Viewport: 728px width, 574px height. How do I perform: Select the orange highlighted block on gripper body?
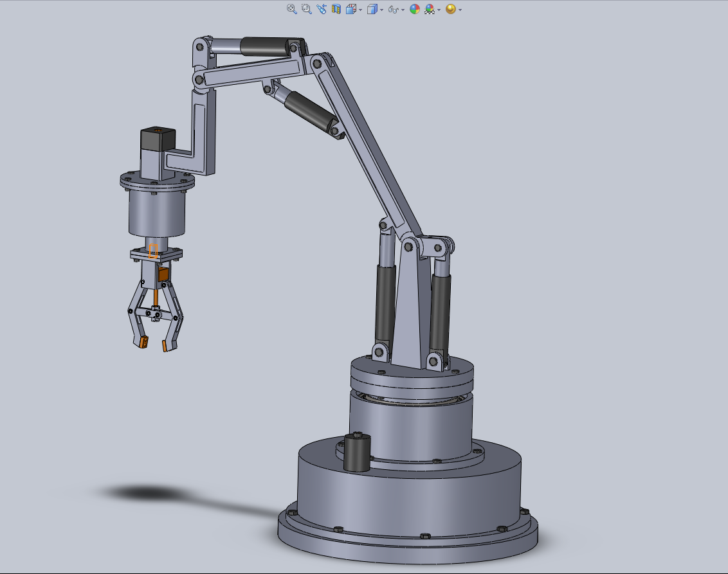point(163,274)
